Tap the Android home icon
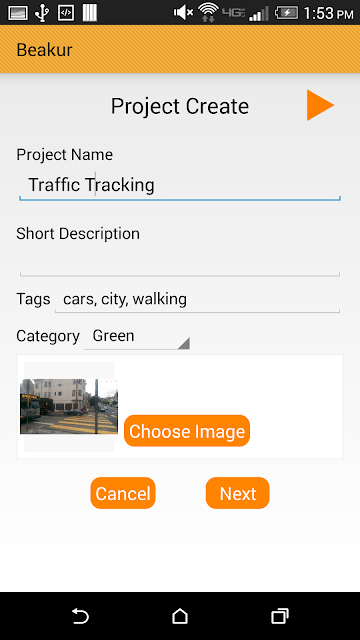 coord(180,616)
